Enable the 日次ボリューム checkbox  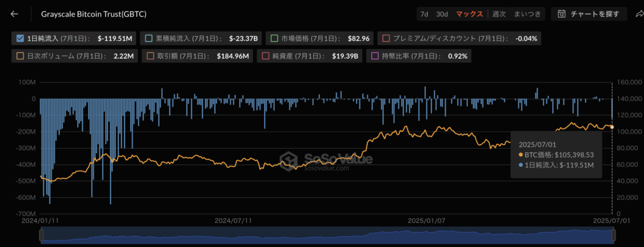[19, 56]
